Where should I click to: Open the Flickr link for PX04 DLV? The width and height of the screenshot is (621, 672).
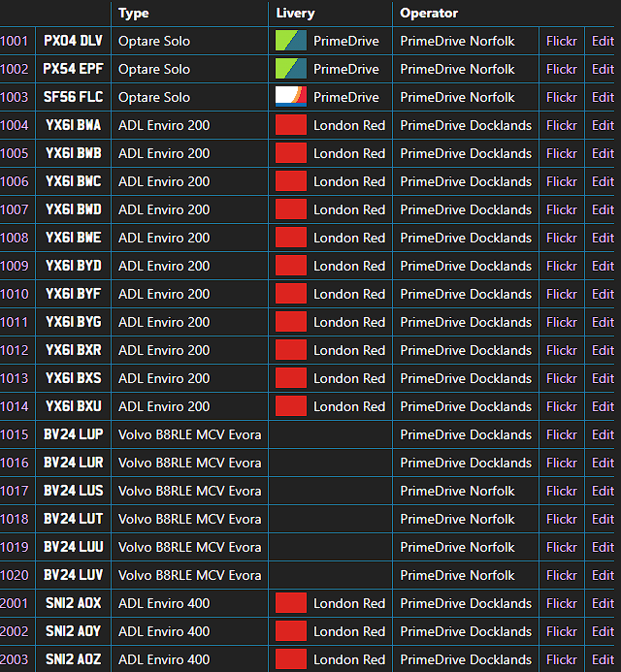pos(561,41)
